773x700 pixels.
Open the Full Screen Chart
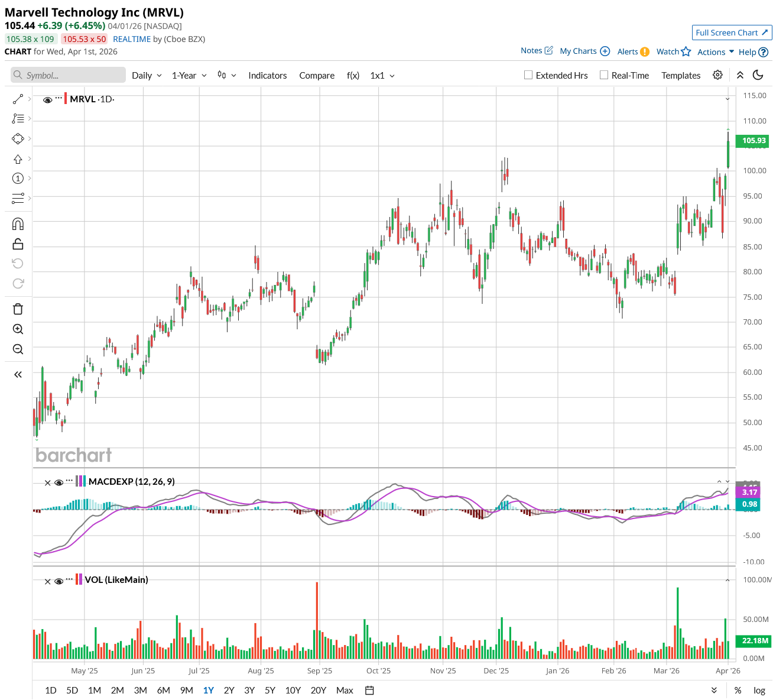pyautogui.click(x=732, y=33)
